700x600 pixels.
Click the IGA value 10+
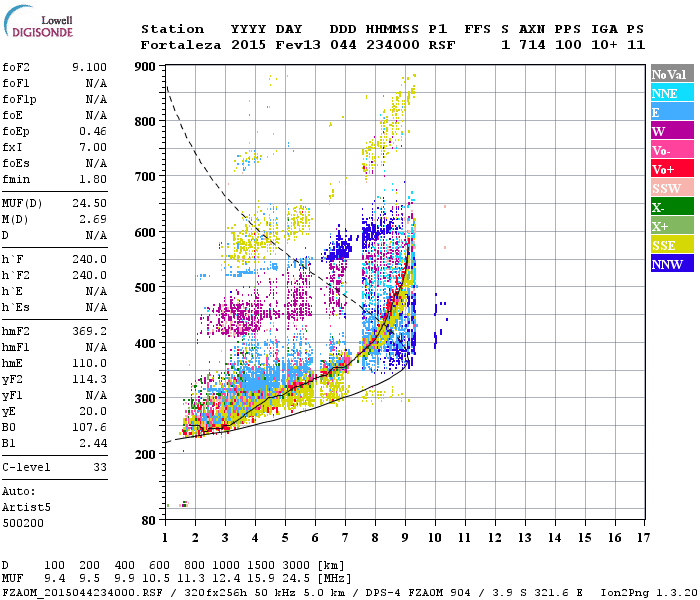[x=604, y=45]
